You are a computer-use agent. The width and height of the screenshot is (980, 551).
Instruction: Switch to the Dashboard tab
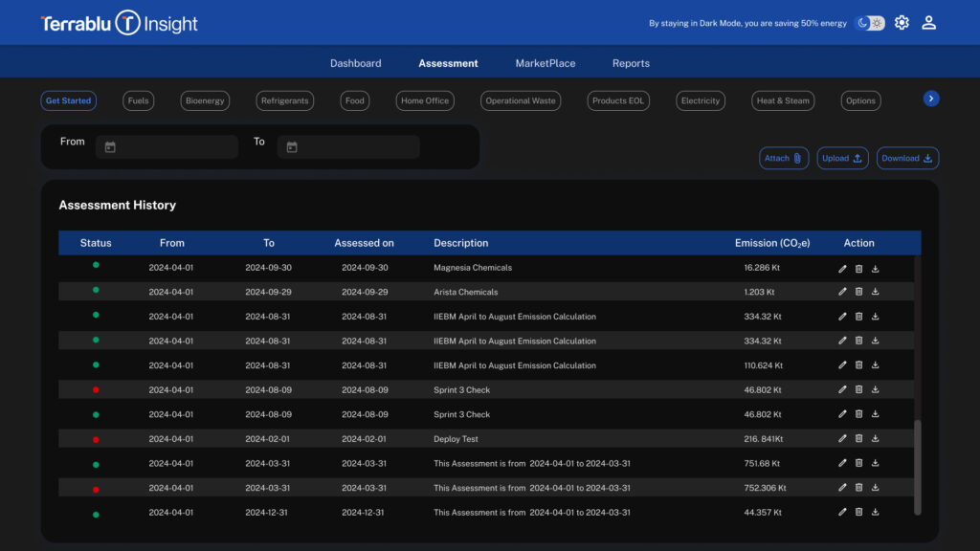[x=355, y=63]
